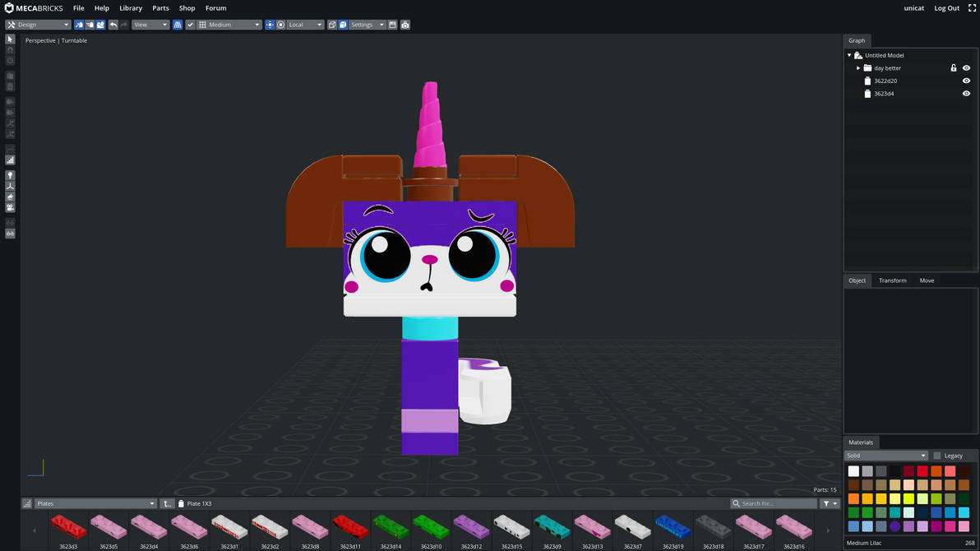Screen dimensions: 980x551
Task: Click the axis helper icon in left sidebar
Action: (x=10, y=186)
